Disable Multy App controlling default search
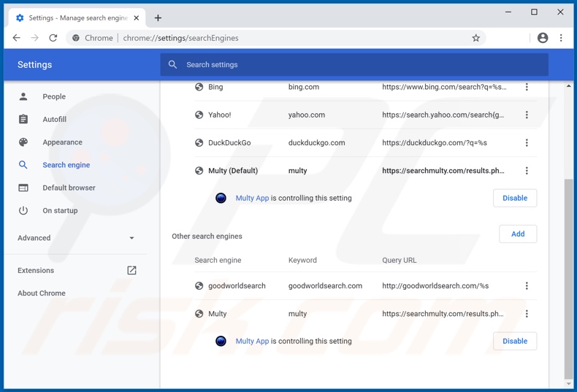The height and width of the screenshot is (392, 577). click(515, 199)
